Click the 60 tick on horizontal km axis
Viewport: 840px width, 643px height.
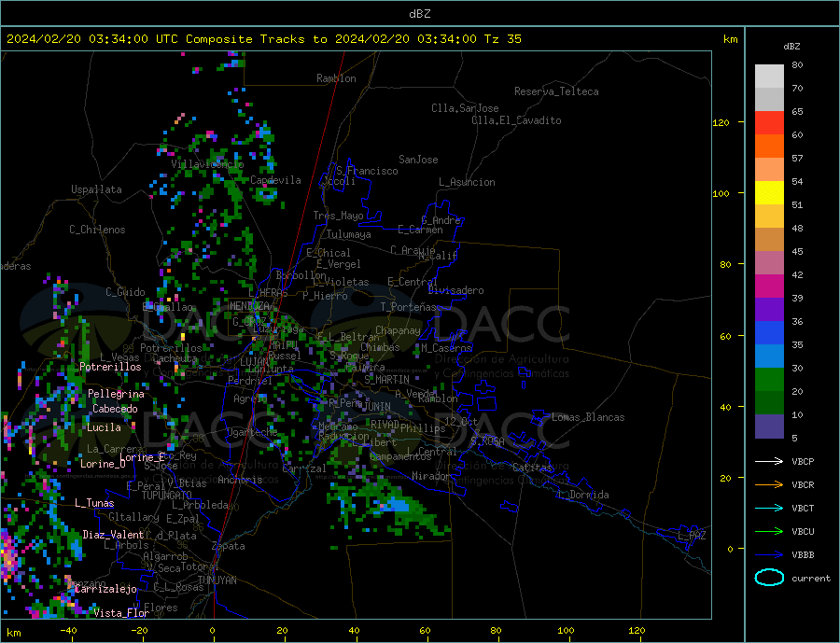tap(425, 631)
